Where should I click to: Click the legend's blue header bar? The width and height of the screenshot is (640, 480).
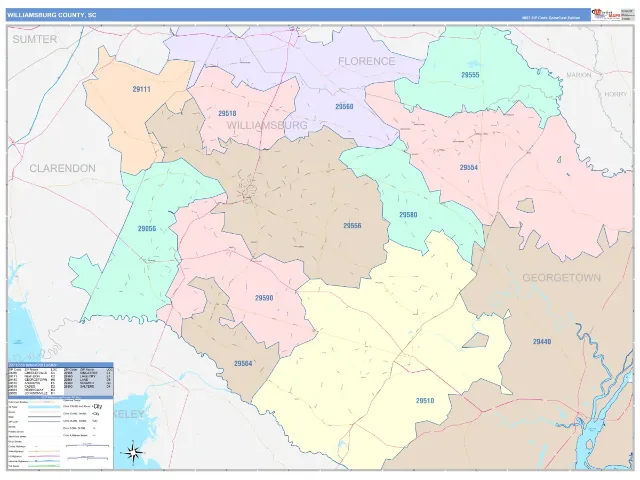click(x=60, y=365)
